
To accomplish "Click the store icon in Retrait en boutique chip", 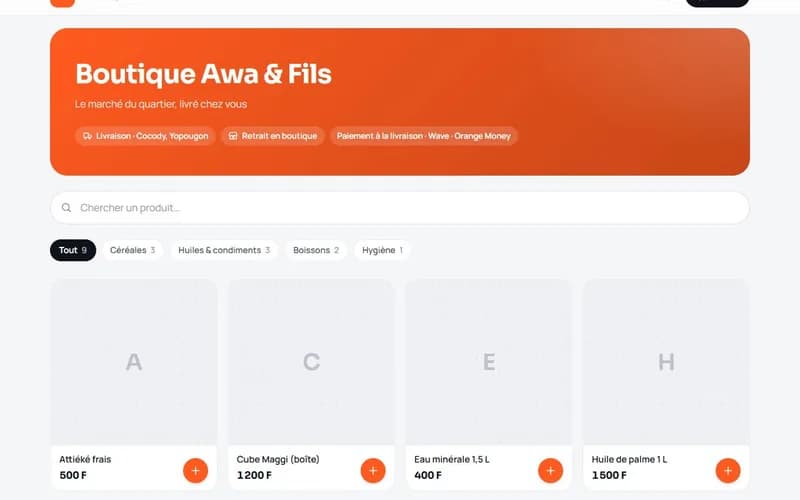I will click(x=233, y=136).
